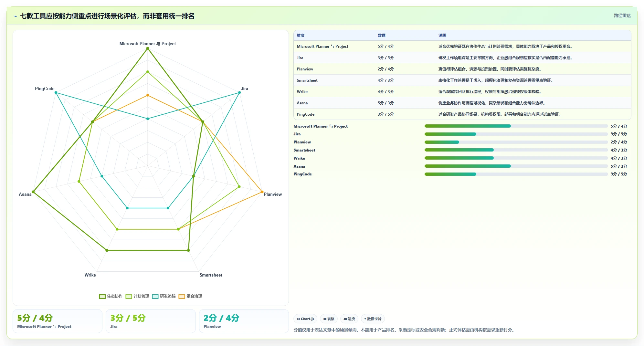Click the teal data point on PingCode axis
This screenshot has height=346, width=644.
(x=56, y=93)
